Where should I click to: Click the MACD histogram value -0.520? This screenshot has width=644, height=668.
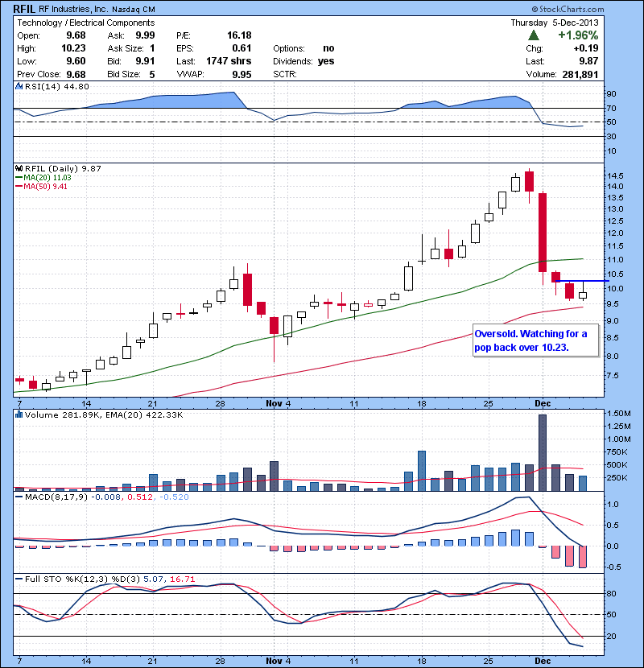(174, 497)
